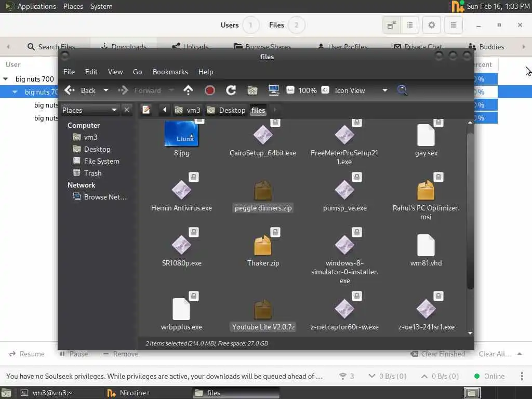Open the Back history dropdown arrow
The image size is (532, 399).
(x=106, y=90)
